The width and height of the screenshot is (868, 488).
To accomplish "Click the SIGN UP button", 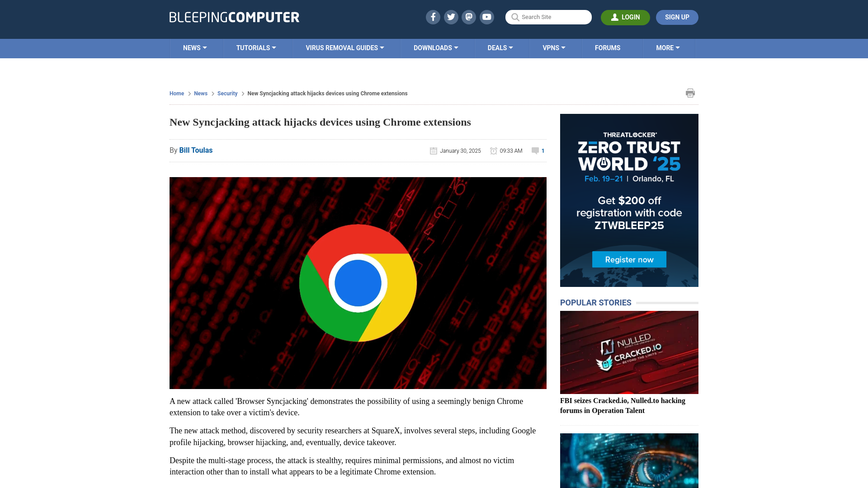I will 677,17.
